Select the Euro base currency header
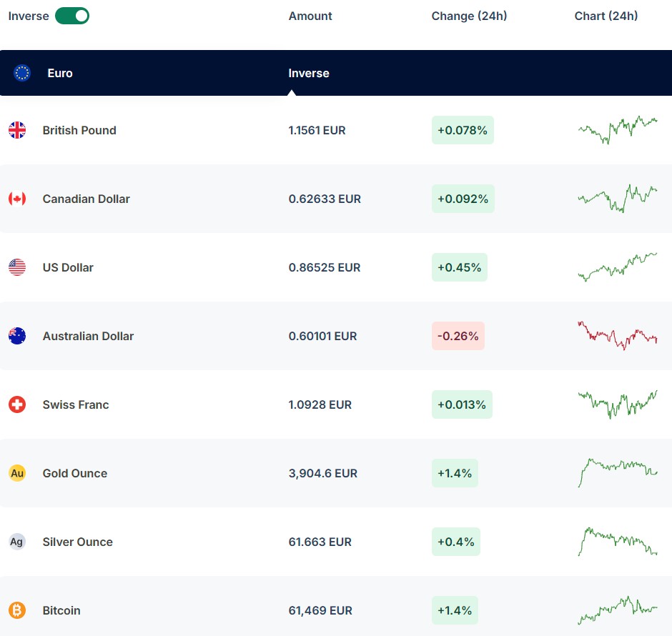672x636 pixels. click(x=60, y=73)
